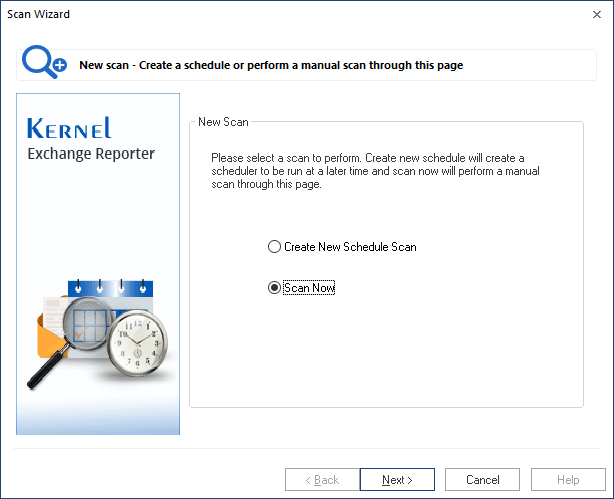Click the grayed-out Back button

322,479
